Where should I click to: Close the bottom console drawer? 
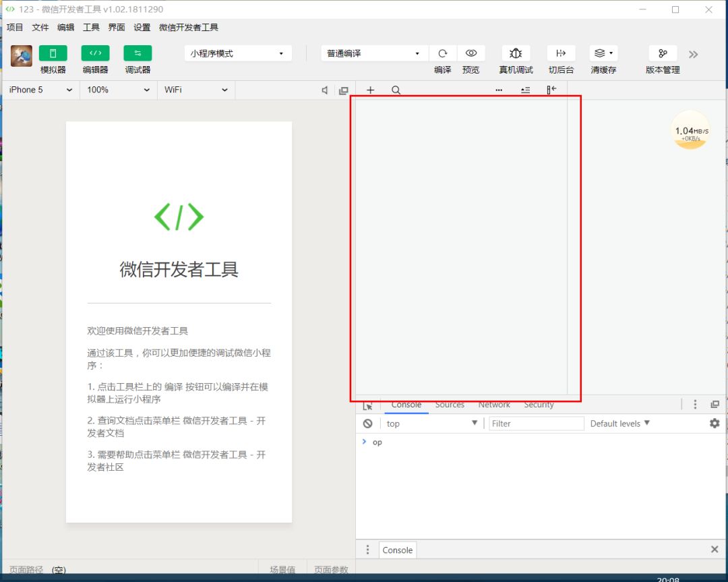pyautogui.click(x=715, y=550)
